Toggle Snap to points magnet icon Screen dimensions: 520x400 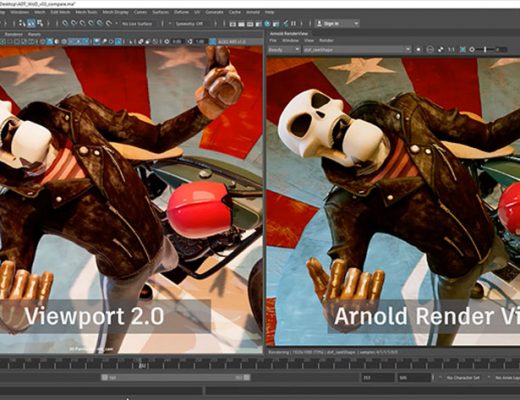click(x=82, y=23)
